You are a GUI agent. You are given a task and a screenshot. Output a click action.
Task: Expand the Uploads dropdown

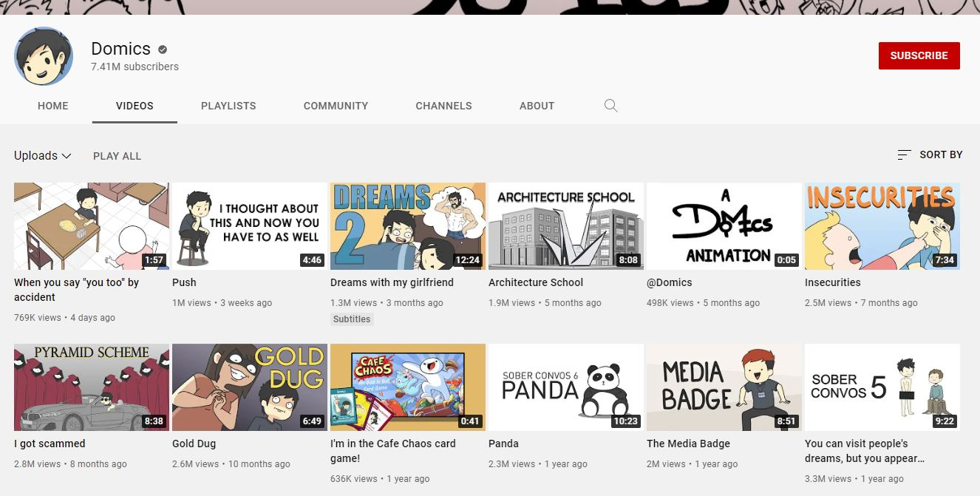42,156
